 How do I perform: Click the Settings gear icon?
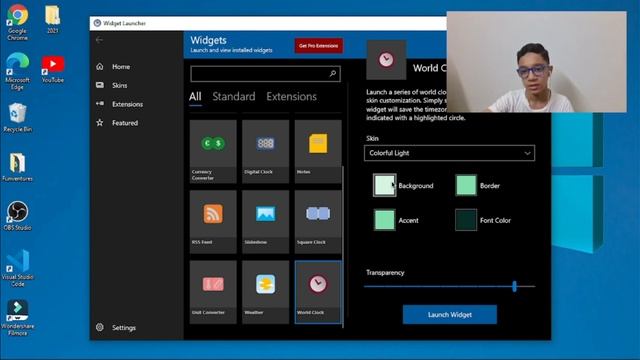[x=100, y=327]
